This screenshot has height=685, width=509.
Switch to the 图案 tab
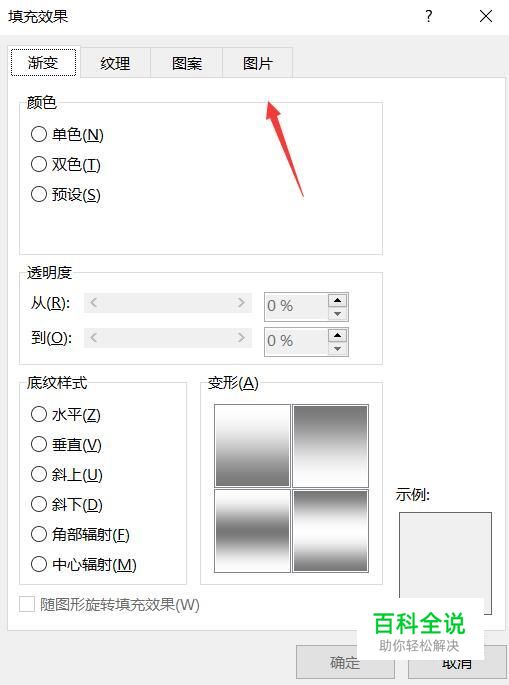point(187,63)
